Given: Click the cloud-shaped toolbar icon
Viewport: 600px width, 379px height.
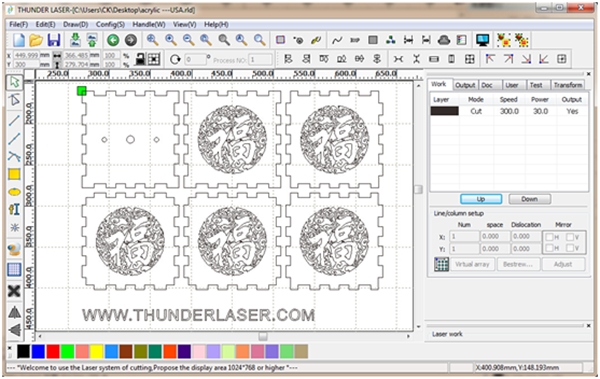Looking at the screenshot, I should tap(444, 40).
